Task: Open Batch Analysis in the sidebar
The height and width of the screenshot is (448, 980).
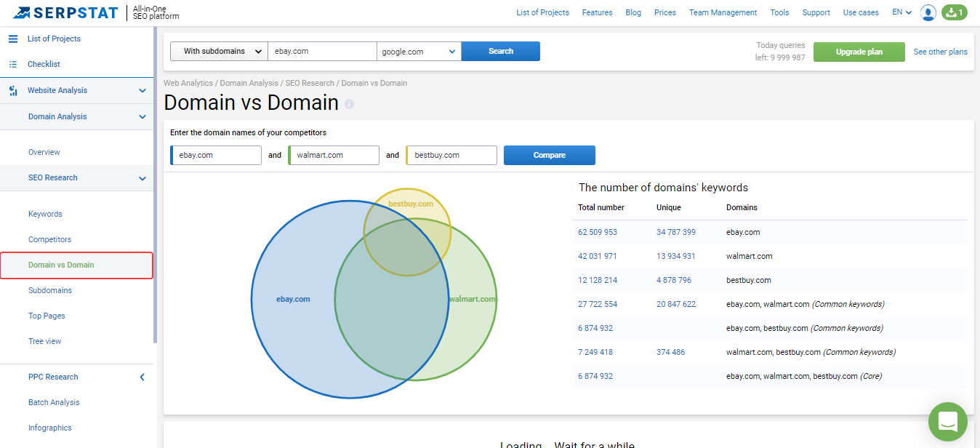Action: click(x=54, y=402)
